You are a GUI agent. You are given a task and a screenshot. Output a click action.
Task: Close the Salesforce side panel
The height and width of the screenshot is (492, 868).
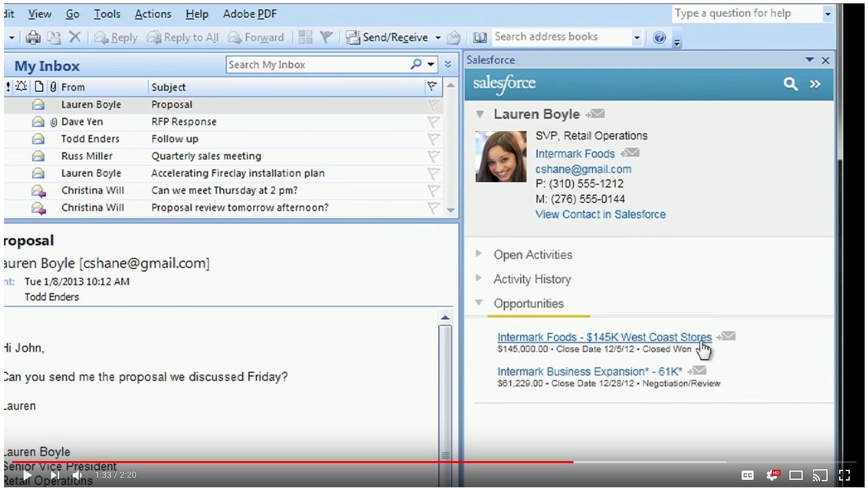(x=826, y=60)
